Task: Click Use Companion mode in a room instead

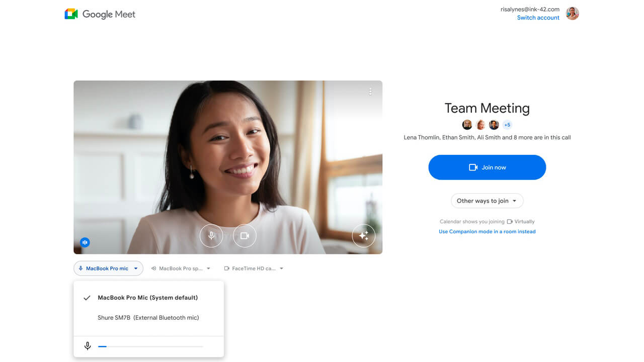Action: point(487,232)
